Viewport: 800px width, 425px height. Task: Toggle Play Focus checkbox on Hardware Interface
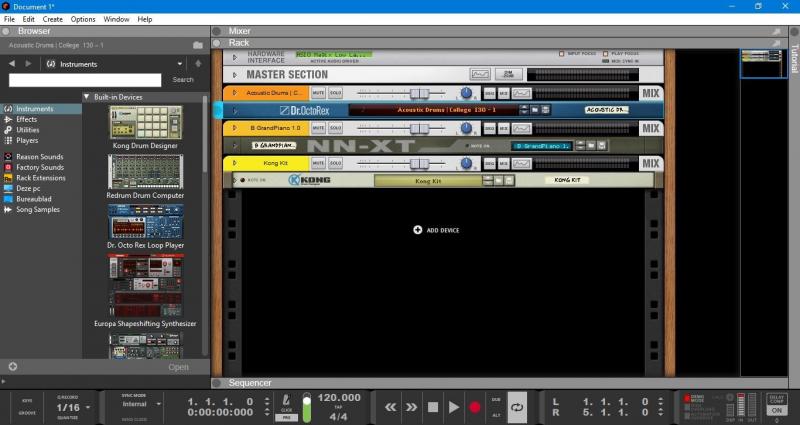tap(606, 54)
